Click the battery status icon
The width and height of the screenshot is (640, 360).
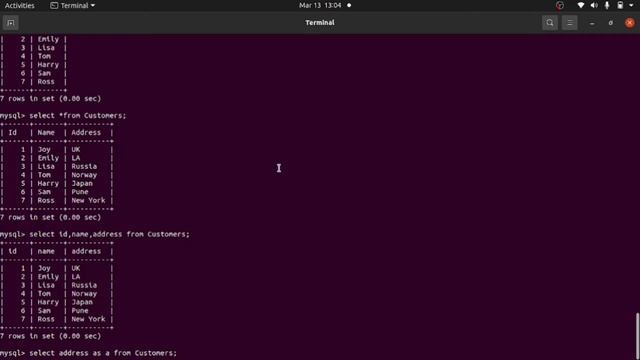click(x=620, y=5)
